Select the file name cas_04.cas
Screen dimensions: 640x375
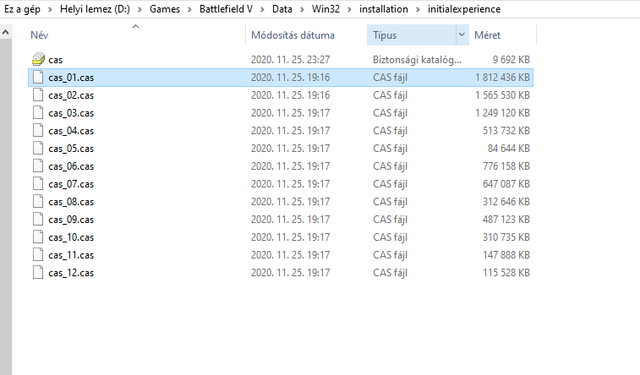coord(71,131)
